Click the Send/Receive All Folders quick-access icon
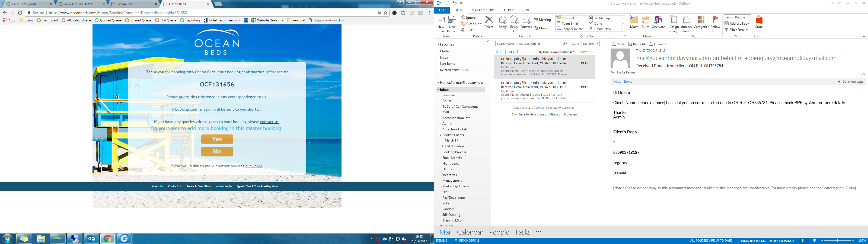The image size is (868, 244). [x=447, y=3]
